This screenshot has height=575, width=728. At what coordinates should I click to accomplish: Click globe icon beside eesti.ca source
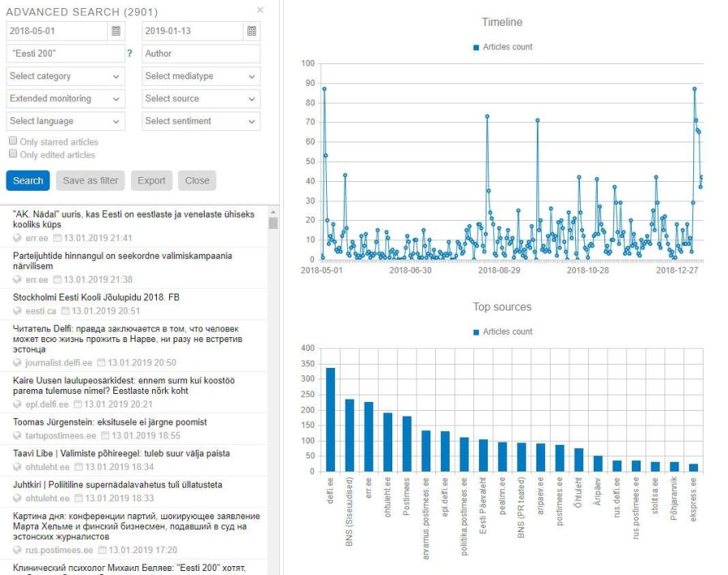pos(17,311)
